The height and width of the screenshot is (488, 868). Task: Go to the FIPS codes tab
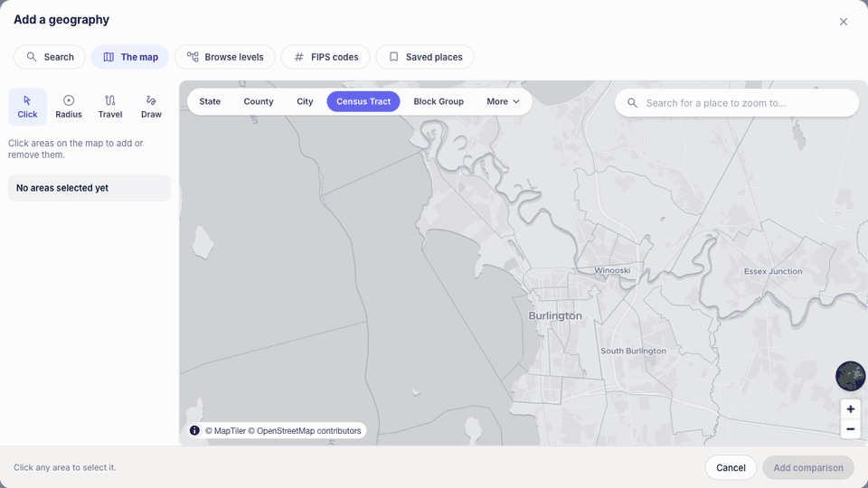[325, 57]
